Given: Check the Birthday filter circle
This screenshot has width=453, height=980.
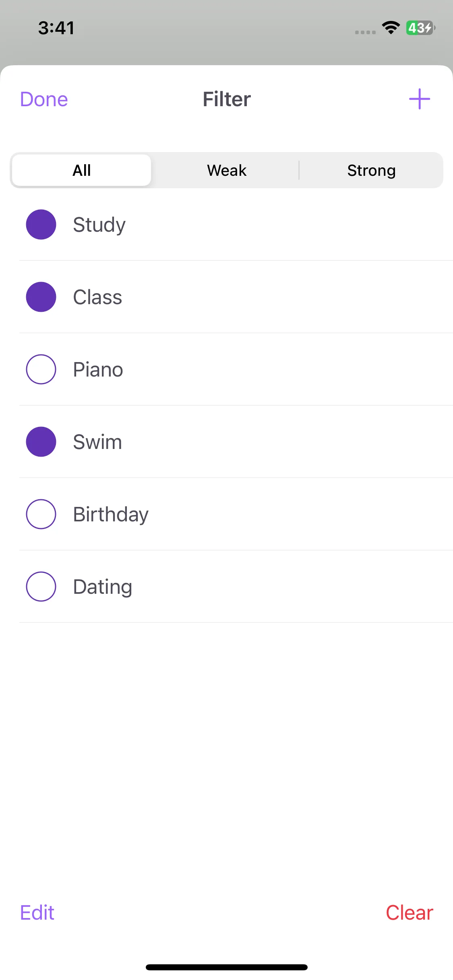Looking at the screenshot, I should (41, 514).
